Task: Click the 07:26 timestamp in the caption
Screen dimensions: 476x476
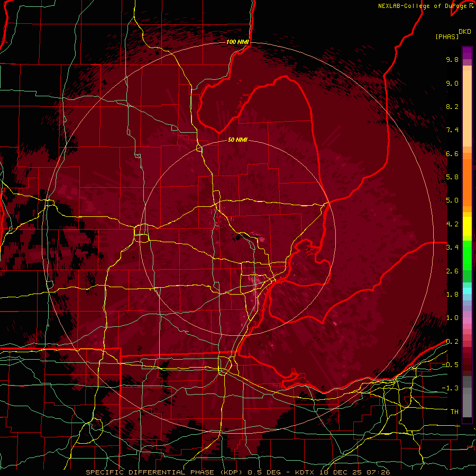Action: tap(378, 472)
